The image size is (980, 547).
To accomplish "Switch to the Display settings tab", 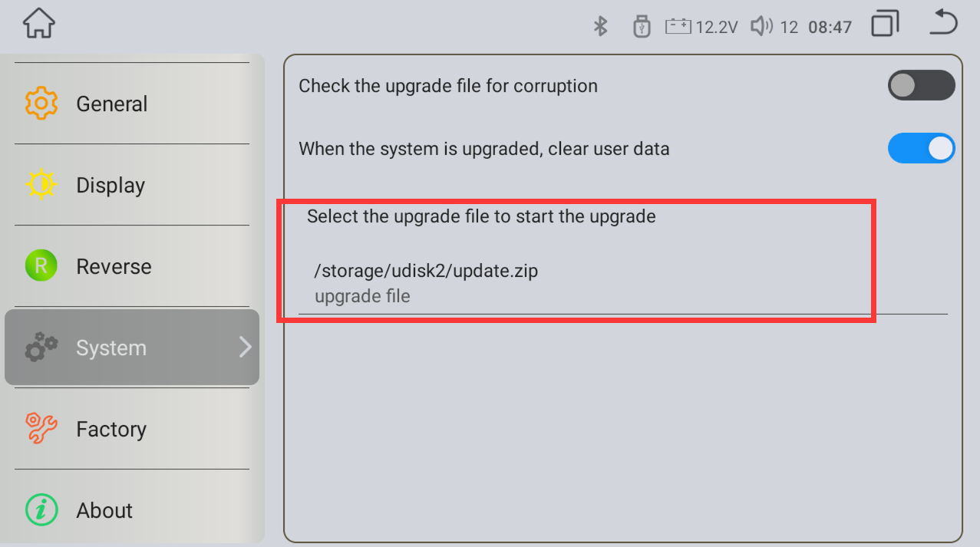I will click(x=111, y=185).
